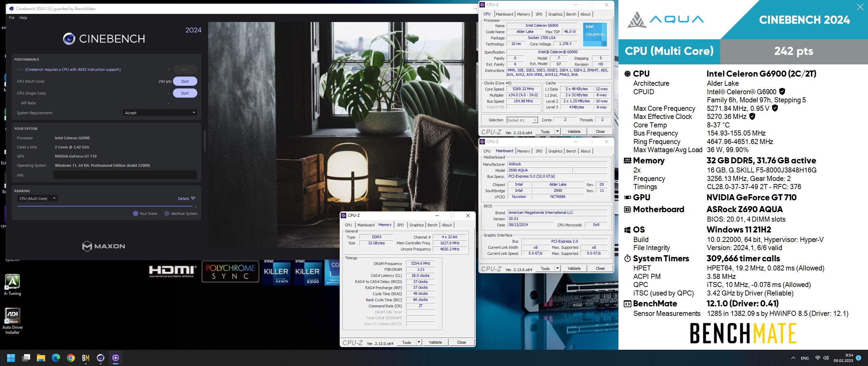
Task: Open Task View in taskbar
Action: pyautogui.click(x=26, y=358)
